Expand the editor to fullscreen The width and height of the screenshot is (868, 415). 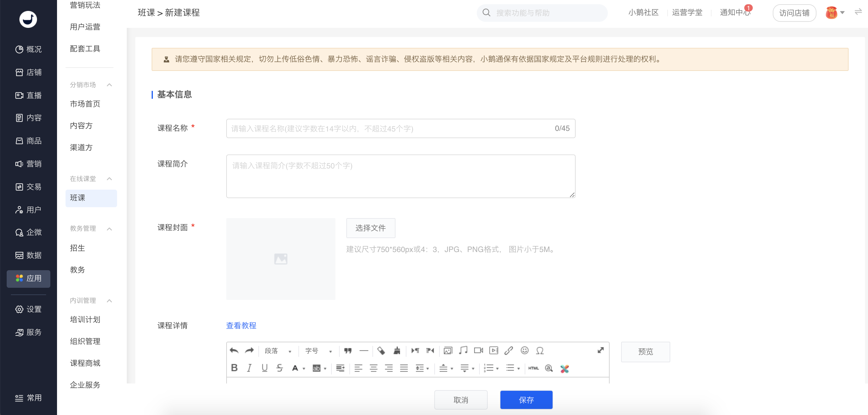(601, 350)
